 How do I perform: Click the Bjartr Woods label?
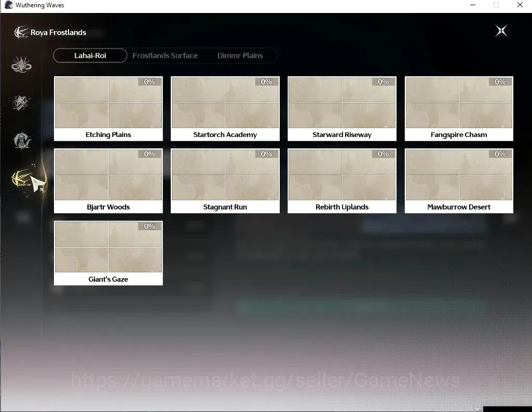click(x=108, y=207)
